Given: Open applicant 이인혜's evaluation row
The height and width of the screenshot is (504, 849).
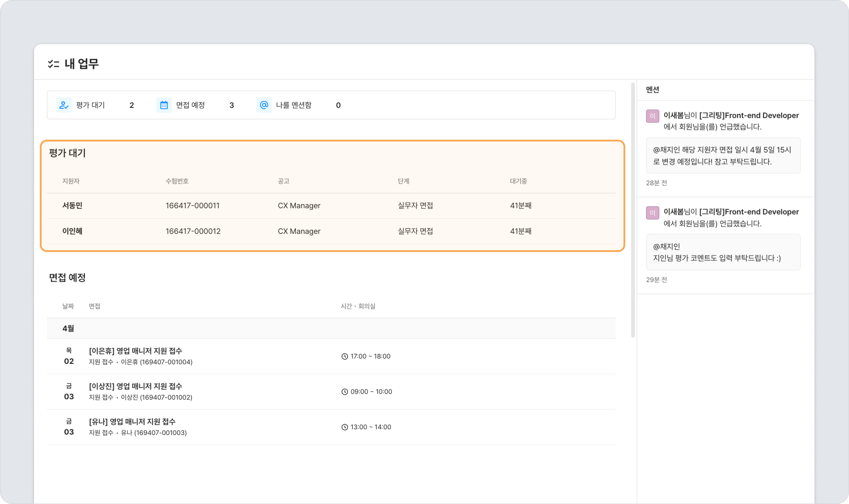Looking at the screenshot, I should pyautogui.click(x=72, y=231).
